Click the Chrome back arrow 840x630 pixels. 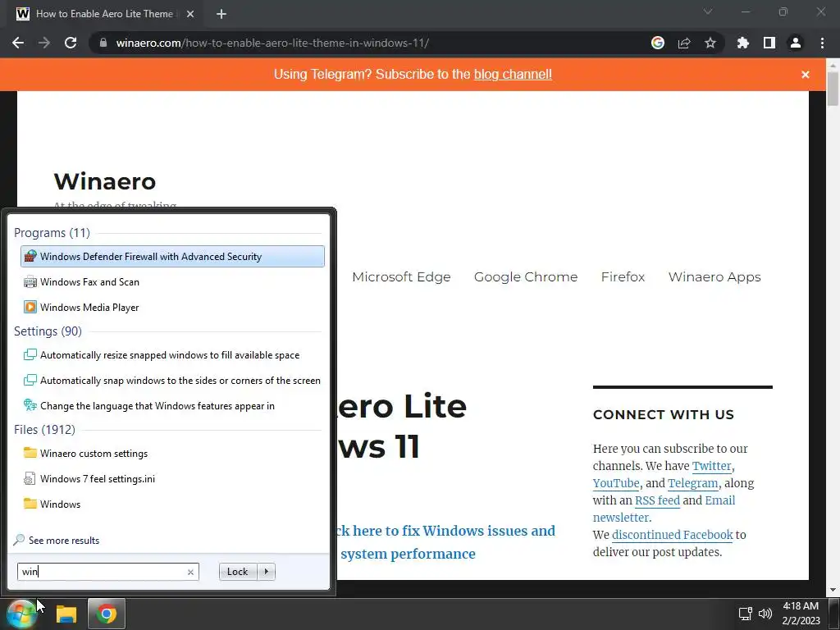[18, 43]
